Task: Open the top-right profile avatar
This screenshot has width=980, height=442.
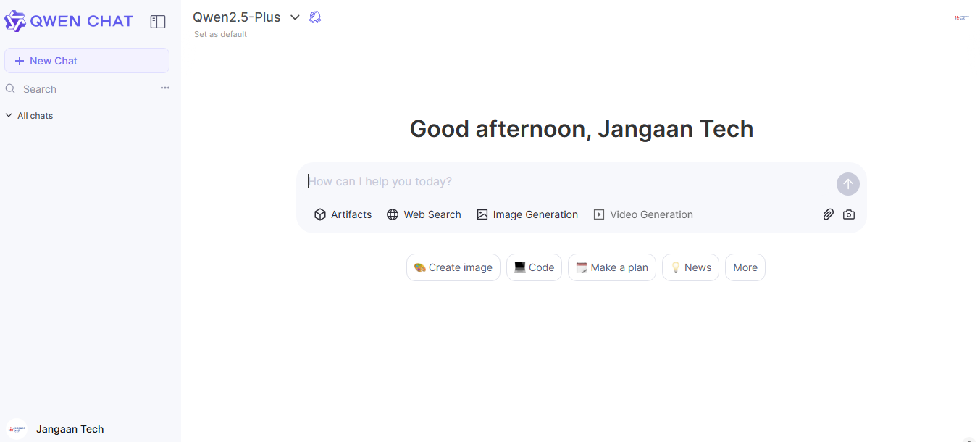Action: tap(962, 17)
